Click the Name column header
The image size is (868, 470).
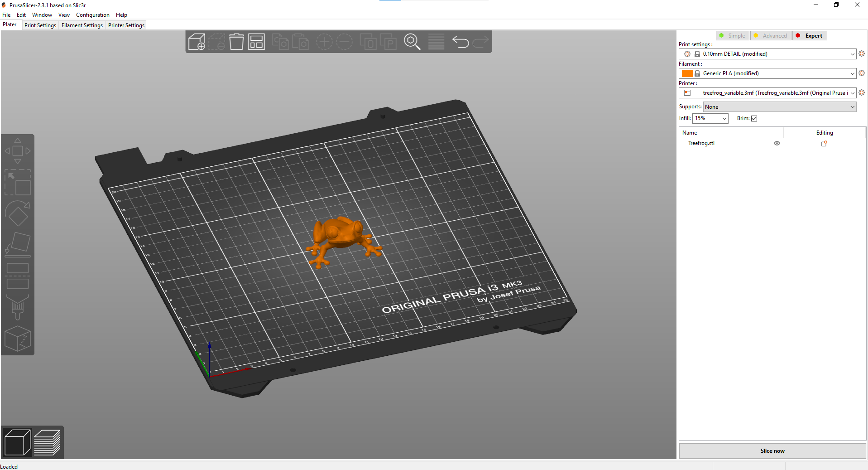pyautogui.click(x=690, y=133)
